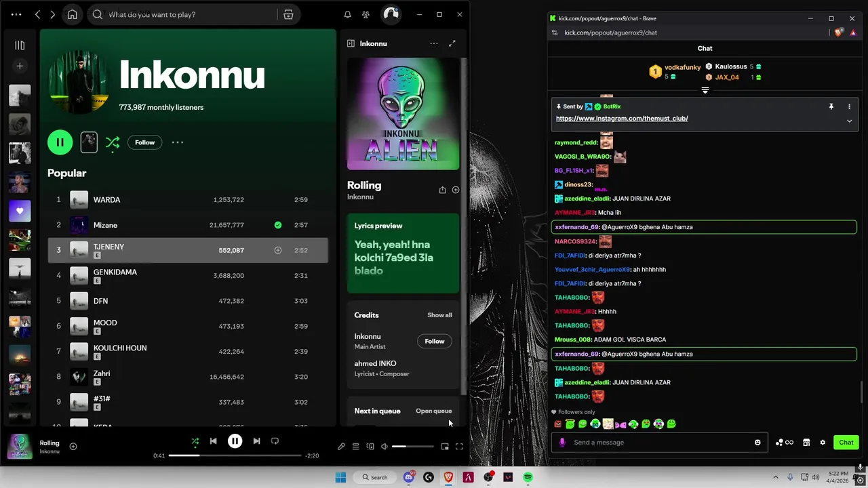Adjust Spotify volume slider

(x=412, y=447)
